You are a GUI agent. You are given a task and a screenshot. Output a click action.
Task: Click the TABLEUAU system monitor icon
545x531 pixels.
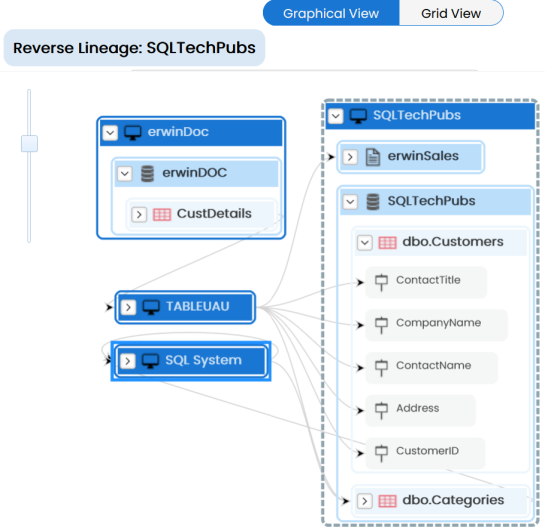click(x=151, y=307)
